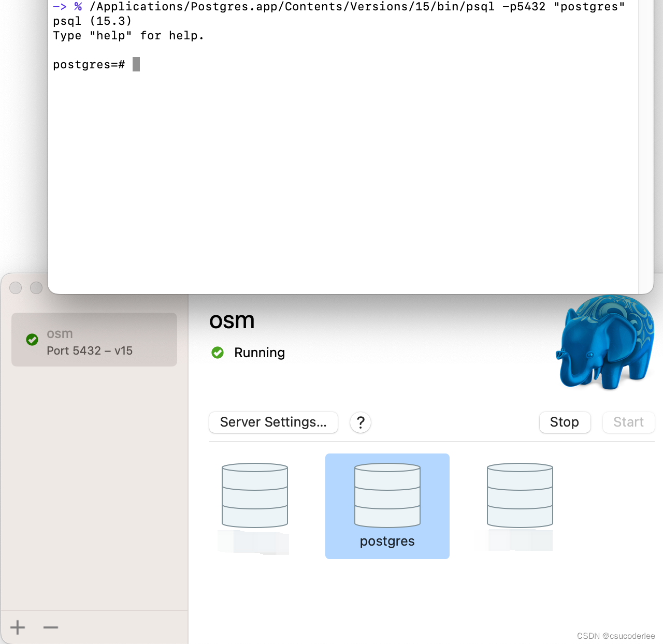Open the Server Settings dialog
Screen dimensions: 663x644
pyautogui.click(x=273, y=422)
